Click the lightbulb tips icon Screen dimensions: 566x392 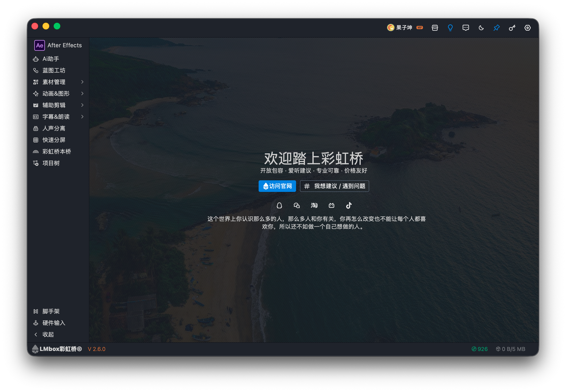[x=450, y=28]
